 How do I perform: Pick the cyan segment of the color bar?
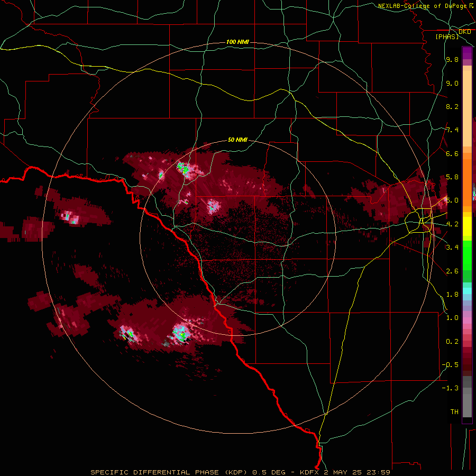point(467,291)
